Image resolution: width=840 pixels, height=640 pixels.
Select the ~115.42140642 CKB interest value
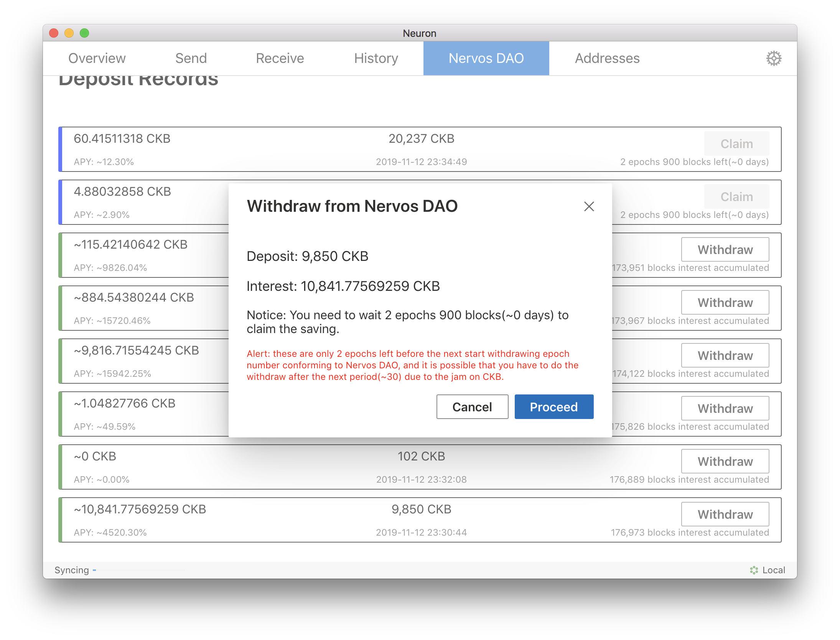[131, 244]
